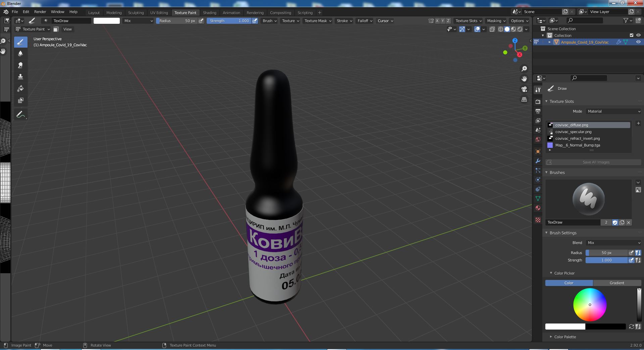This screenshot has width=644, height=350.
Task: Open the View Layer properties tab
Action: [x=538, y=120]
